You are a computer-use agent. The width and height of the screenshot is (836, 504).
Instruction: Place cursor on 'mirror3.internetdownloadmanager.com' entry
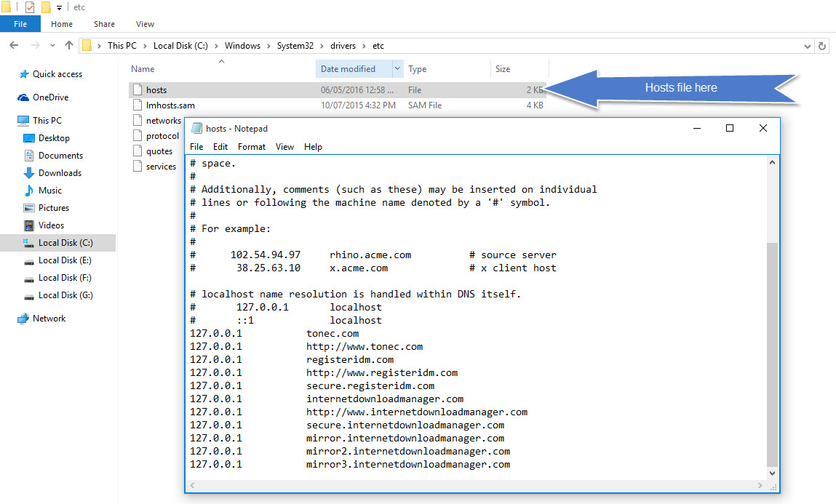click(408, 465)
